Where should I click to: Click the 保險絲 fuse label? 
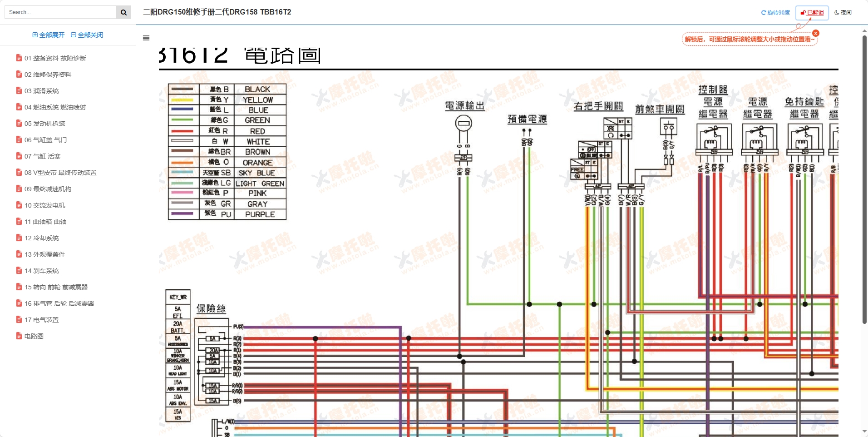[211, 308]
